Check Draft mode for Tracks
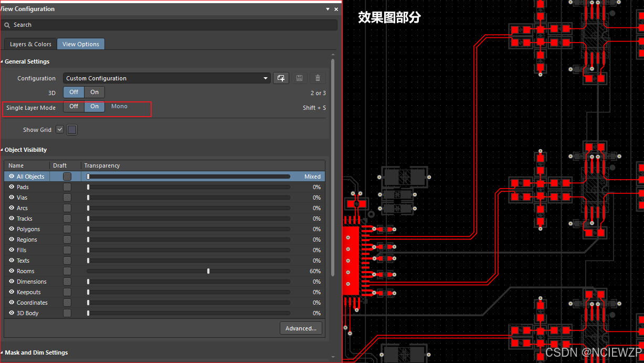644x363 pixels. point(67,219)
